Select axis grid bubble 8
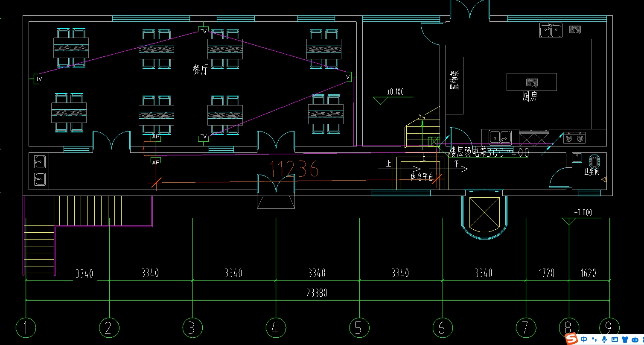Viewport: 644px width, 345px height. [569, 328]
